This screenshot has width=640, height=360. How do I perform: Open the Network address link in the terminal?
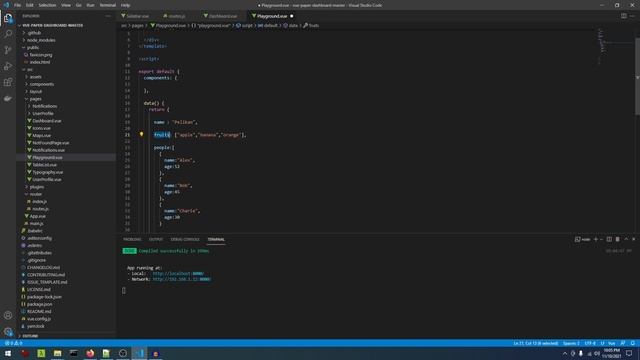coord(182,279)
